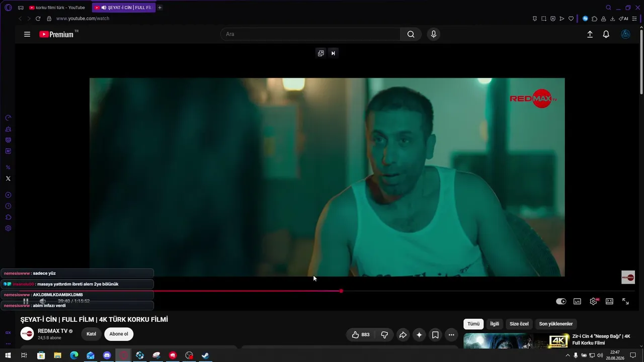Open the extensions puzzle icon

point(594,19)
